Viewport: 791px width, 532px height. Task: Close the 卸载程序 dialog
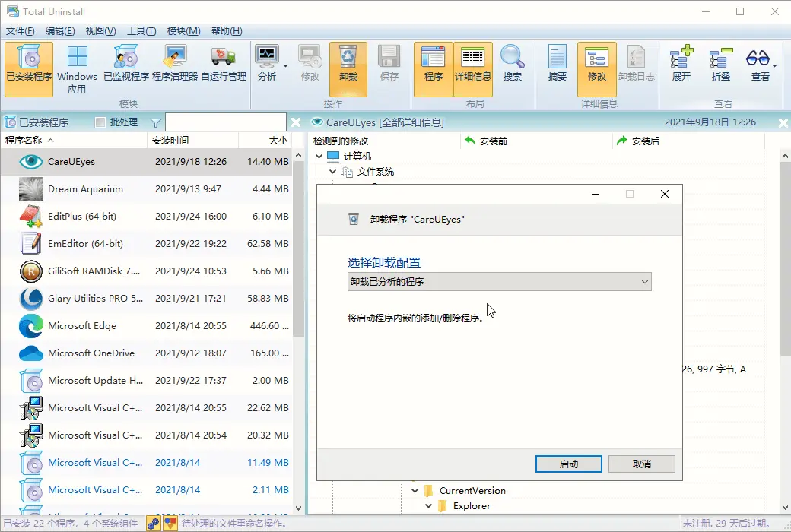coord(665,194)
